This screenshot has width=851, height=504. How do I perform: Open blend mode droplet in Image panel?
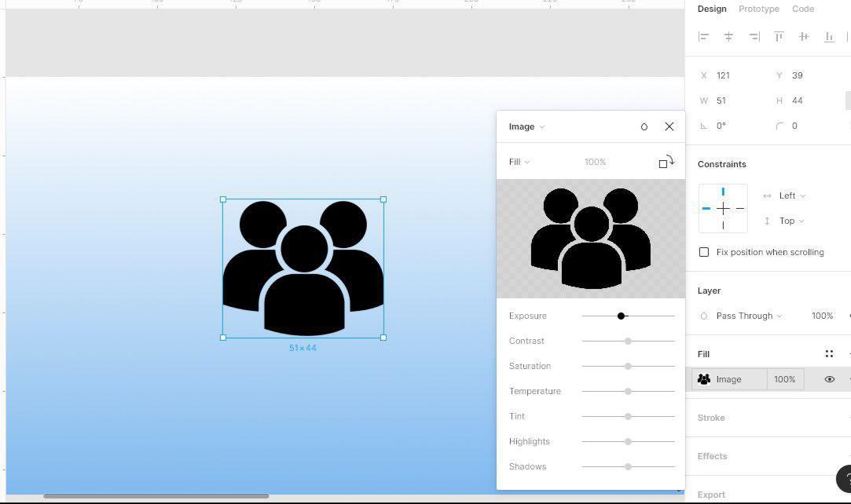point(644,127)
